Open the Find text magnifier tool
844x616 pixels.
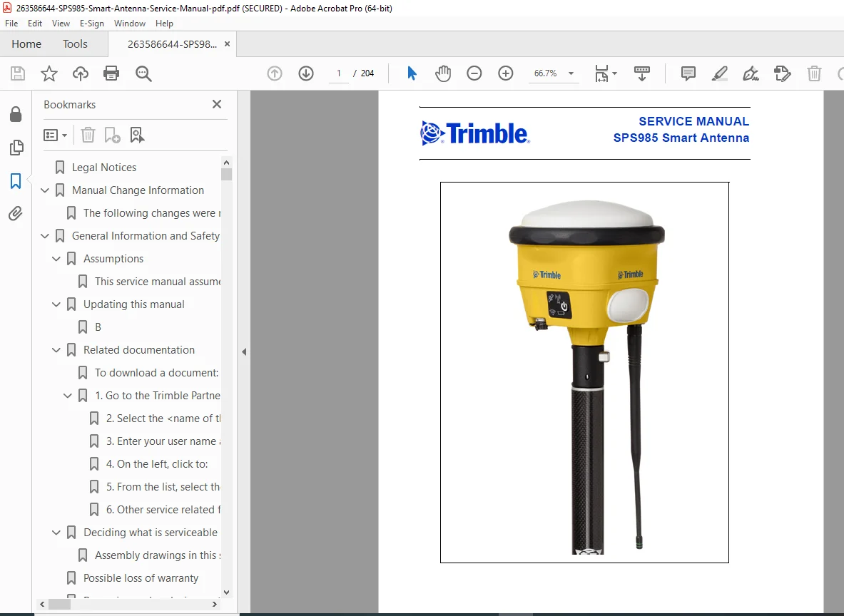tap(143, 73)
